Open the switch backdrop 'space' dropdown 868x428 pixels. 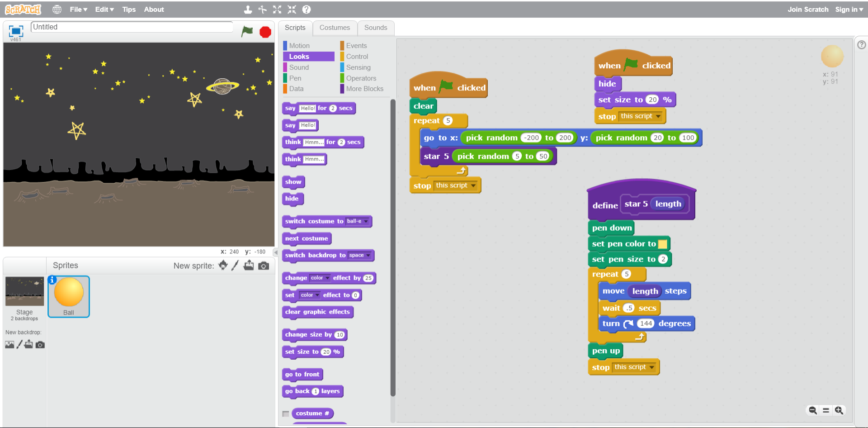coord(368,256)
